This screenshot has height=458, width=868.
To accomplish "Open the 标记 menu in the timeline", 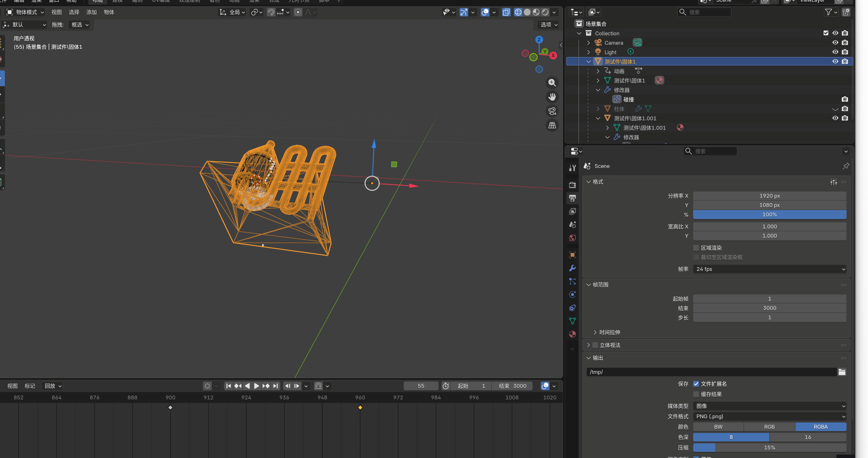I will point(30,386).
